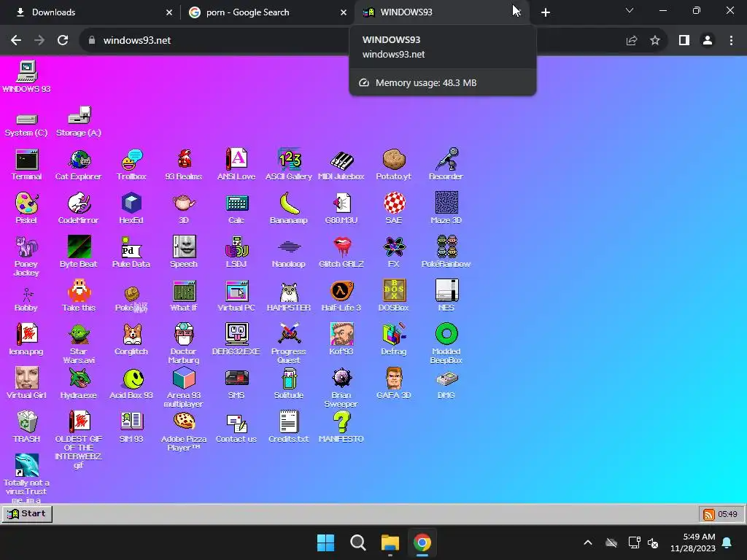Open the TRASH recycle bin
Screen dimensions: 747x560
[27, 427]
